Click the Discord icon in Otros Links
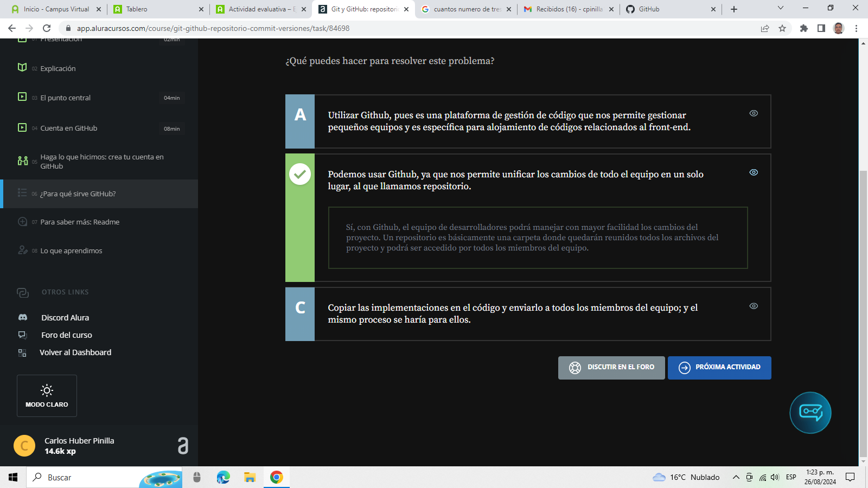Image resolution: width=868 pixels, height=488 pixels. (23, 317)
